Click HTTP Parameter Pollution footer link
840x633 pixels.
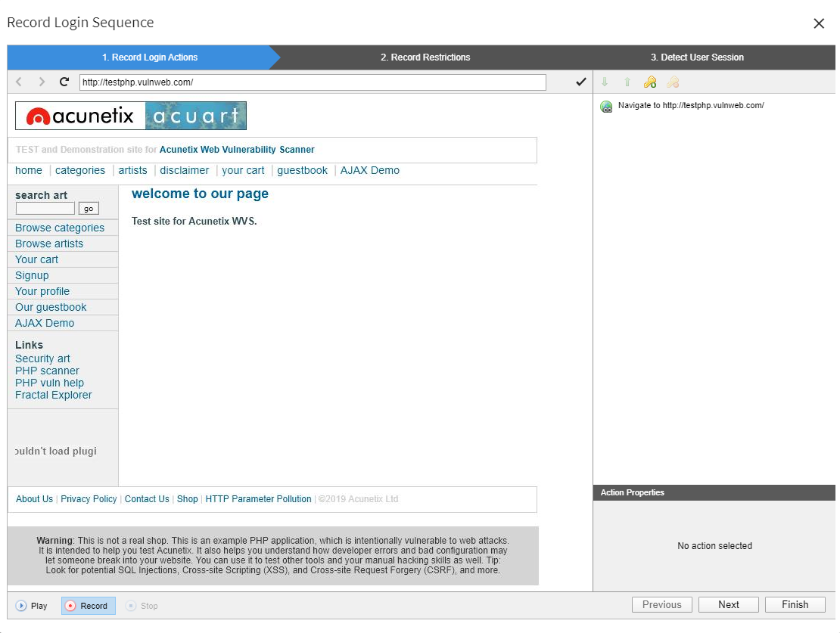258,498
